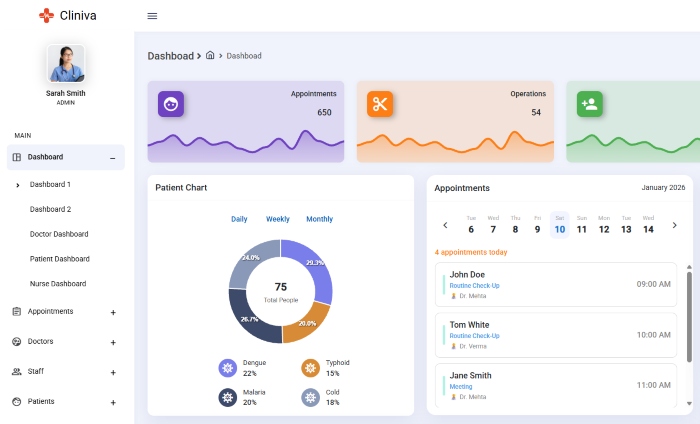The width and height of the screenshot is (700, 424).
Task: Select Thursday 8 in the calendar
Action: [515, 225]
